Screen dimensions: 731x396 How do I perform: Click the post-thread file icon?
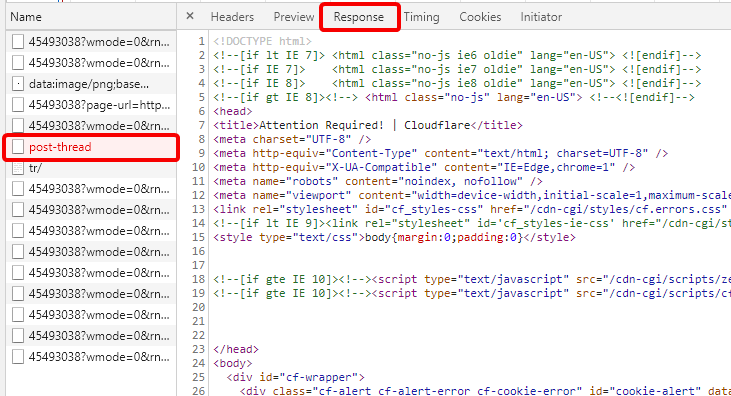[x=18, y=147]
